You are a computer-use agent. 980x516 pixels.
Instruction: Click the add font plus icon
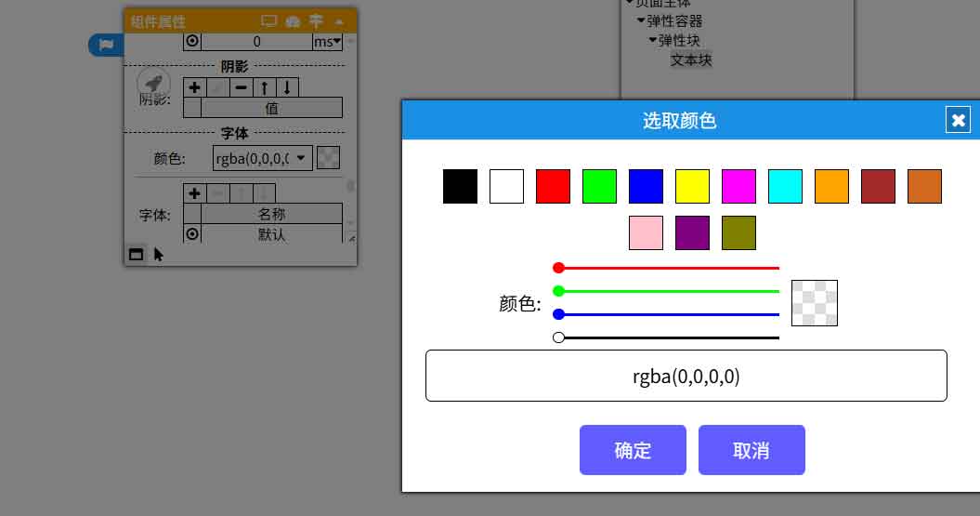[193, 193]
